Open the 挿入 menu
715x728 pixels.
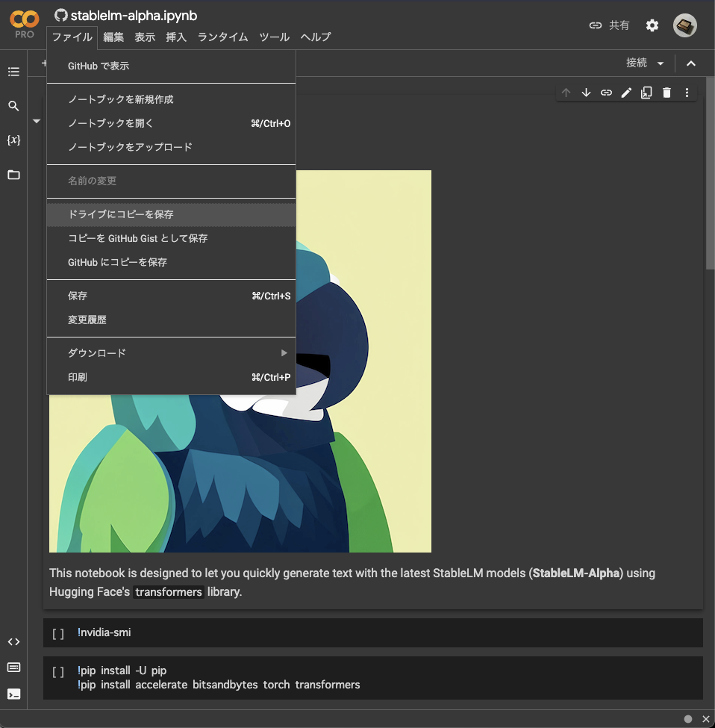(176, 37)
